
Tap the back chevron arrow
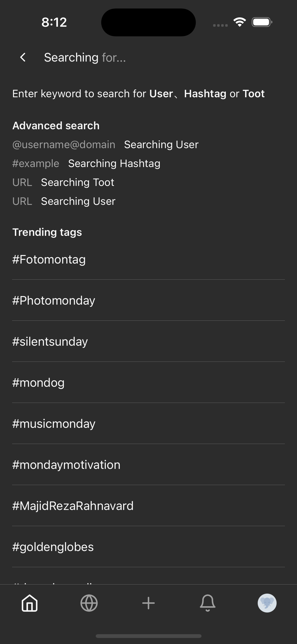pos(23,57)
